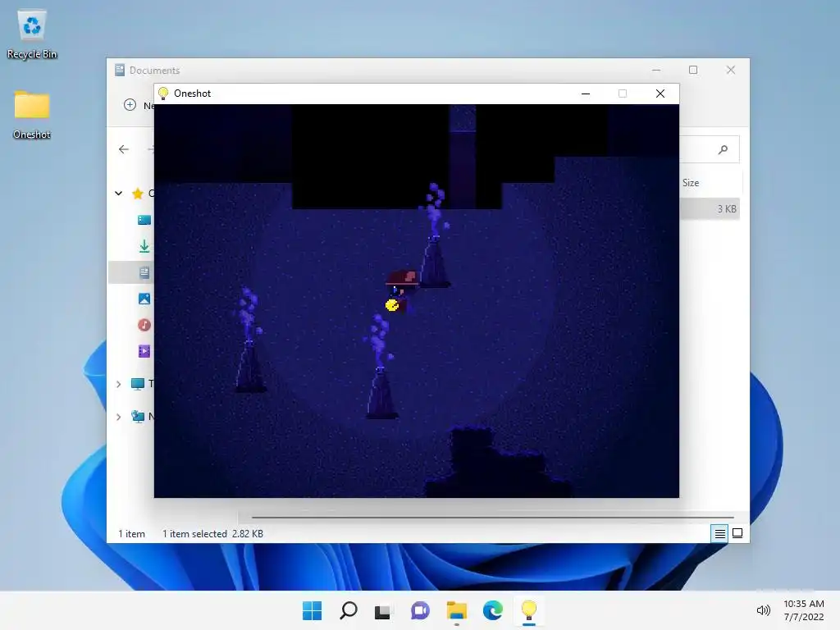Open File Explorer from taskbar
840x630 pixels.
pyautogui.click(x=456, y=610)
